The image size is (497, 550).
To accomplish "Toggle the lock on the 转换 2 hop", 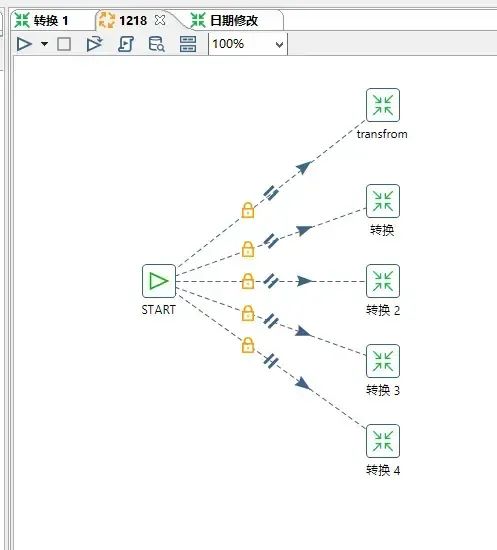I will point(248,281).
